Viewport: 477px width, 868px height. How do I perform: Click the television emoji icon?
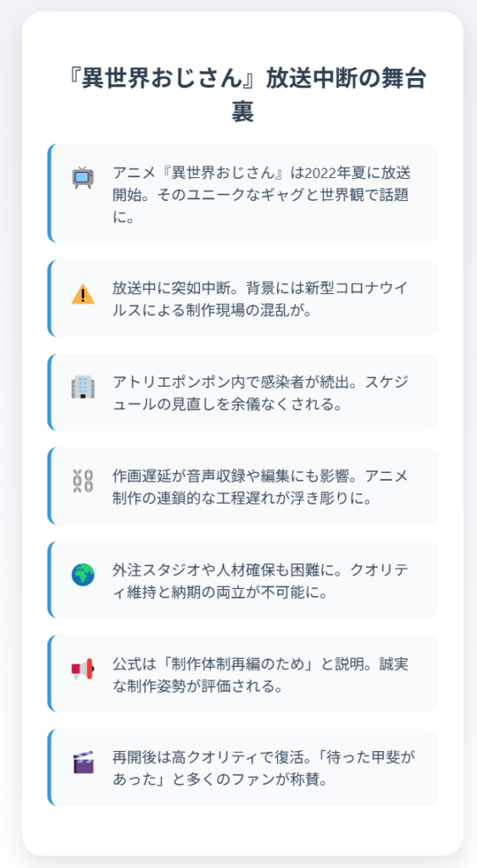(83, 177)
